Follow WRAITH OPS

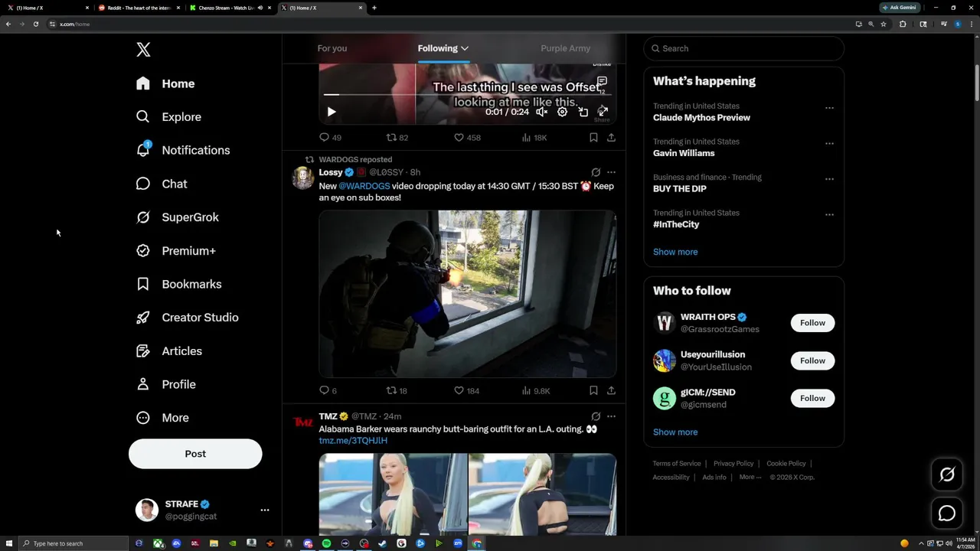coord(812,323)
